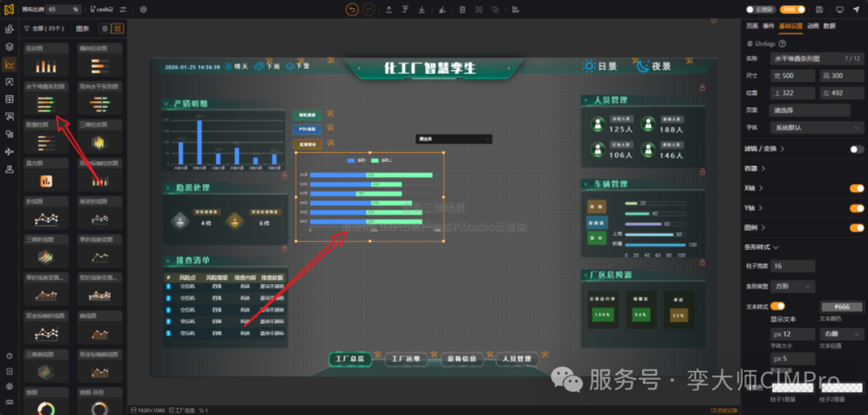Image resolution: width=868 pixels, height=415 pixels.
Task: Click the save disk icon
Action: tap(819, 10)
